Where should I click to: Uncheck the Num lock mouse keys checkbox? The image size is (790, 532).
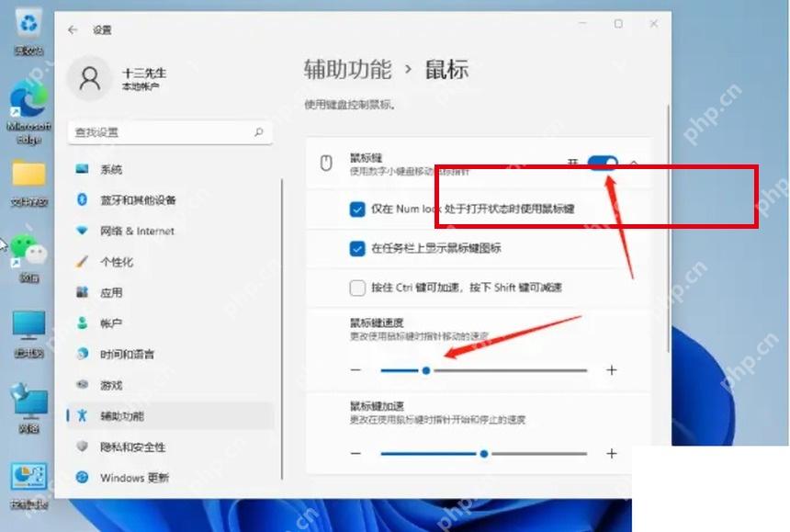pyautogui.click(x=357, y=209)
